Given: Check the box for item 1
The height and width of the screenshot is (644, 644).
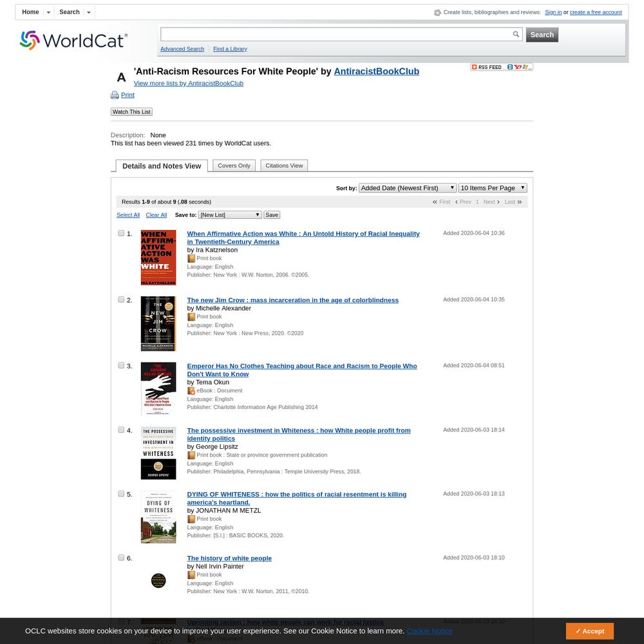Looking at the screenshot, I should tap(121, 233).
